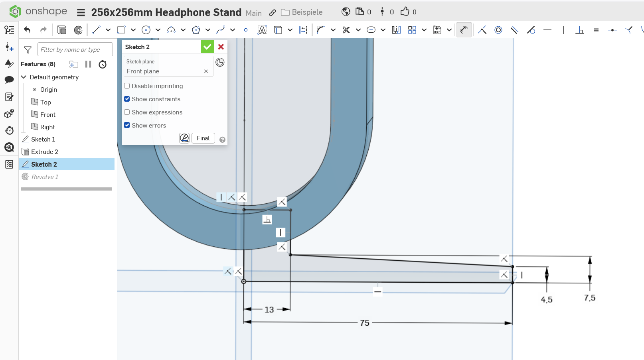Toggle the Construction geometry tool
This screenshot has height=360, width=644.
click(303, 30)
